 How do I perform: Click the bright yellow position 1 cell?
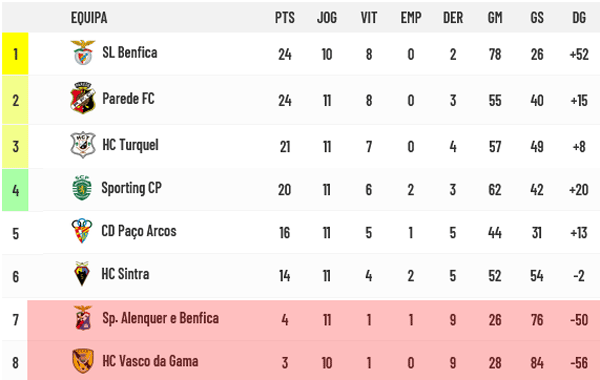15,54
